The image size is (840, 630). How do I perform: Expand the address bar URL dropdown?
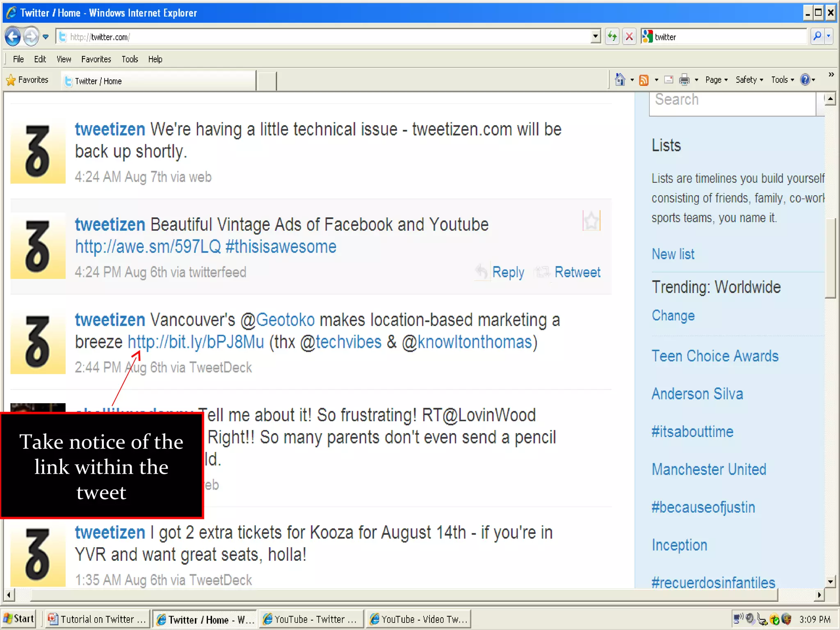point(596,37)
